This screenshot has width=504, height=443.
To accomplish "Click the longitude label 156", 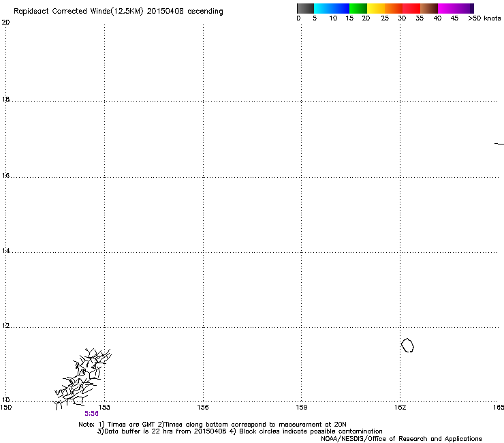I will 203,408.
